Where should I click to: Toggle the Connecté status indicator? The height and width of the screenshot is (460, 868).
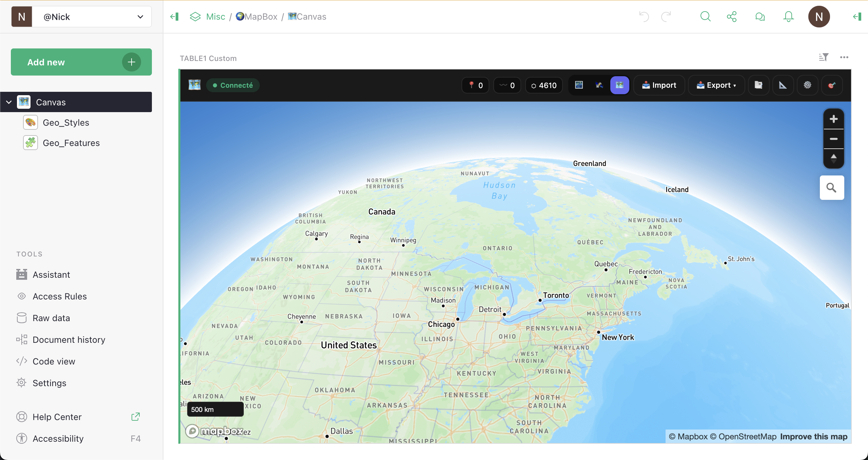pyautogui.click(x=233, y=85)
